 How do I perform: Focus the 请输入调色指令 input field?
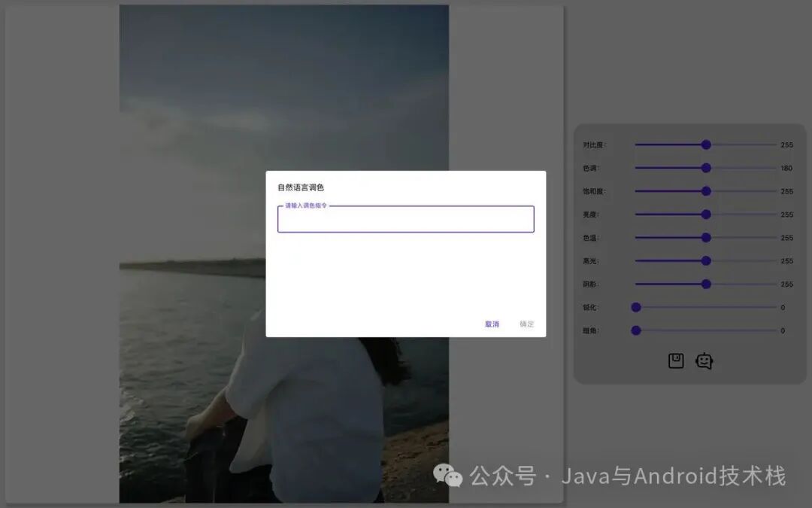[405, 219]
